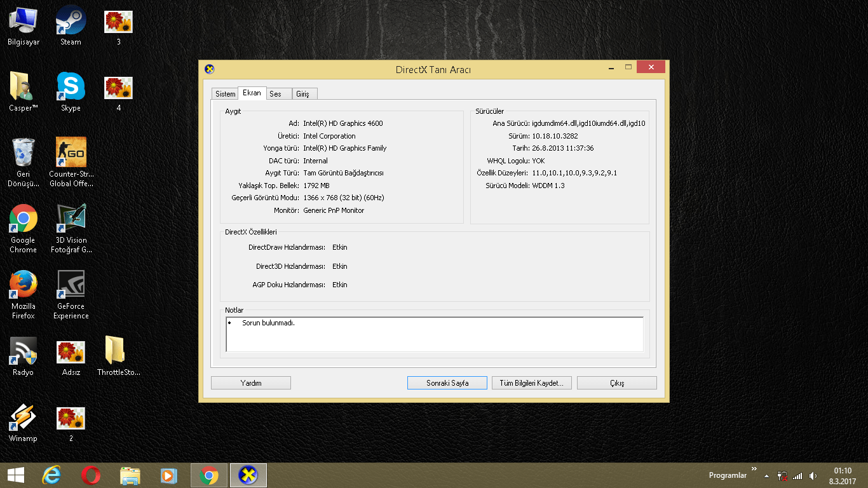The image size is (868, 488).
Task: Click the DirectX icon in the title bar
Action: coord(210,69)
